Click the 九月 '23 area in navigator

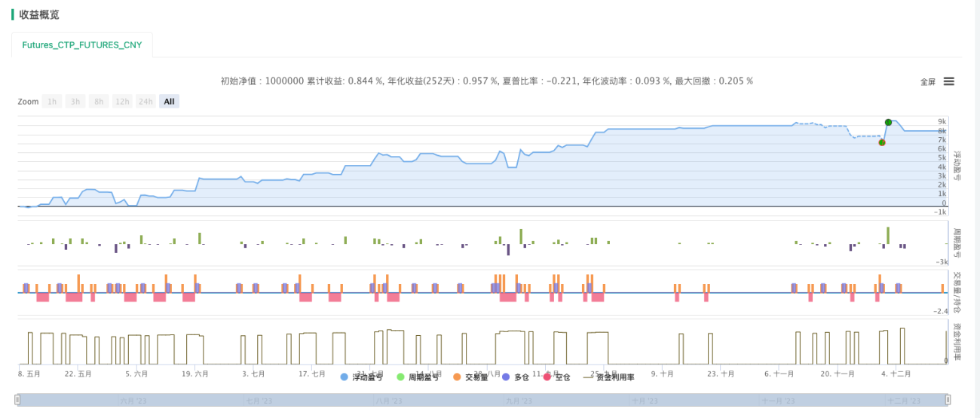519,401
